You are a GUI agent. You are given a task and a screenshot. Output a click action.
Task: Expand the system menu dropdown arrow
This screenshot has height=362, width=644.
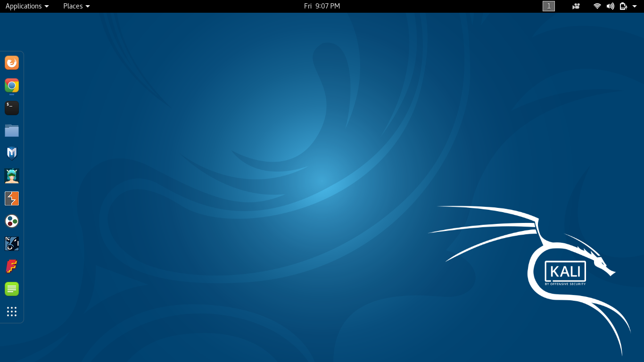tap(635, 6)
